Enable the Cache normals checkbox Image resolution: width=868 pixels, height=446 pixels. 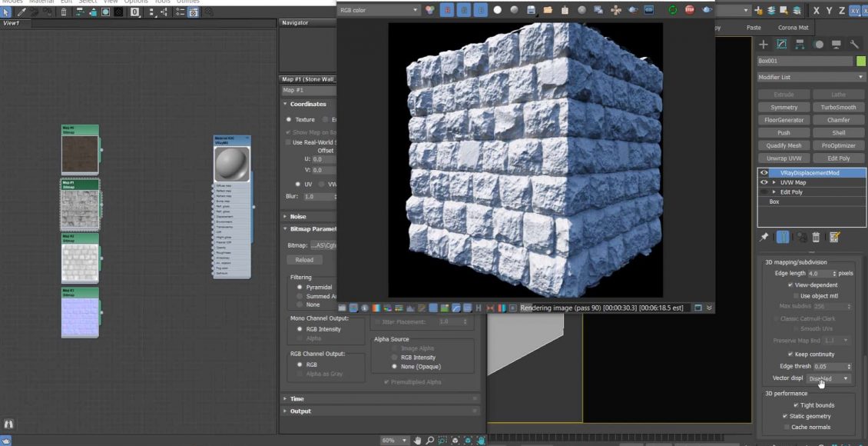(786, 427)
